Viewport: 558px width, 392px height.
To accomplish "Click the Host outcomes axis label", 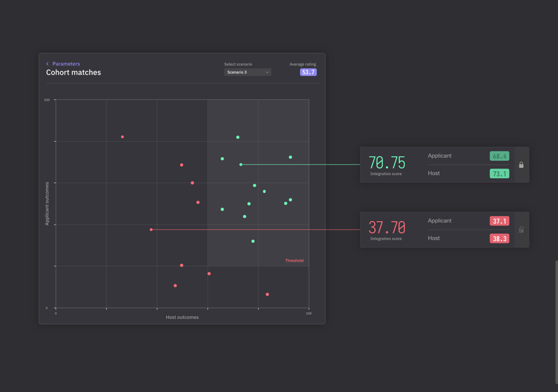I will (182, 317).
